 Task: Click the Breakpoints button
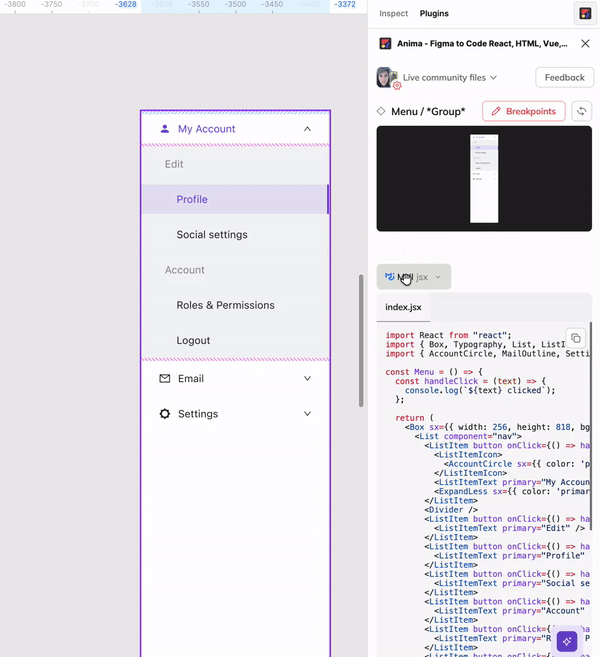click(523, 111)
